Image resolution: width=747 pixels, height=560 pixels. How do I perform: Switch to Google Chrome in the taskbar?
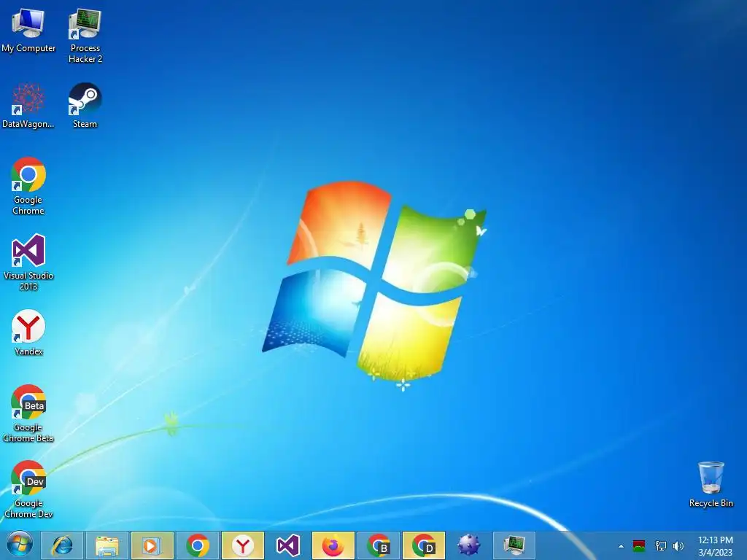pos(197,545)
